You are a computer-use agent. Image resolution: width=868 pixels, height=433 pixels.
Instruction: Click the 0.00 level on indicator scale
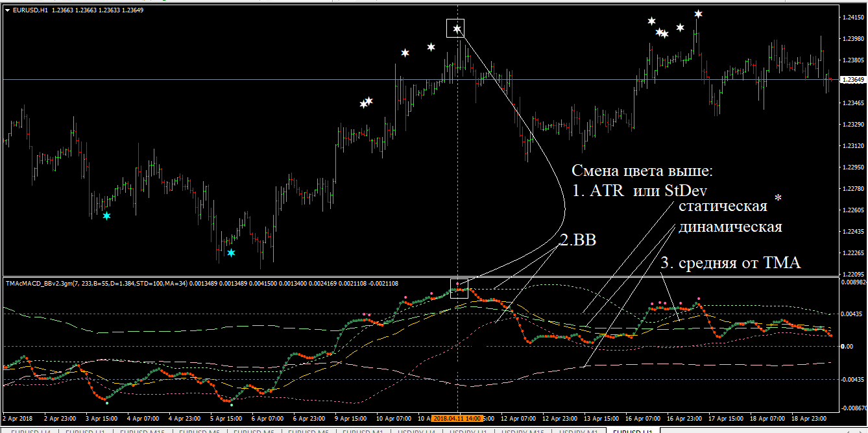point(849,346)
